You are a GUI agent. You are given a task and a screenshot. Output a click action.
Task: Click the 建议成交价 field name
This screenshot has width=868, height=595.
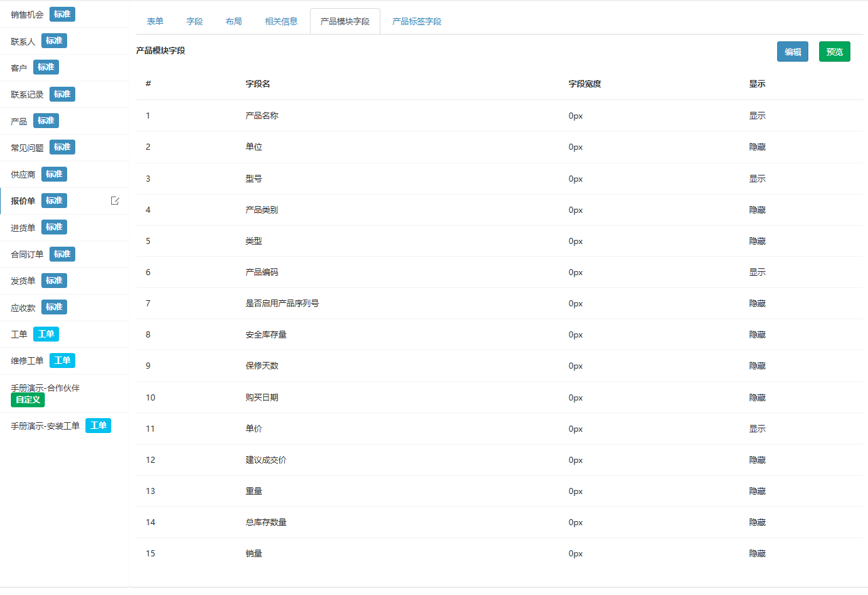tap(266, 460)
